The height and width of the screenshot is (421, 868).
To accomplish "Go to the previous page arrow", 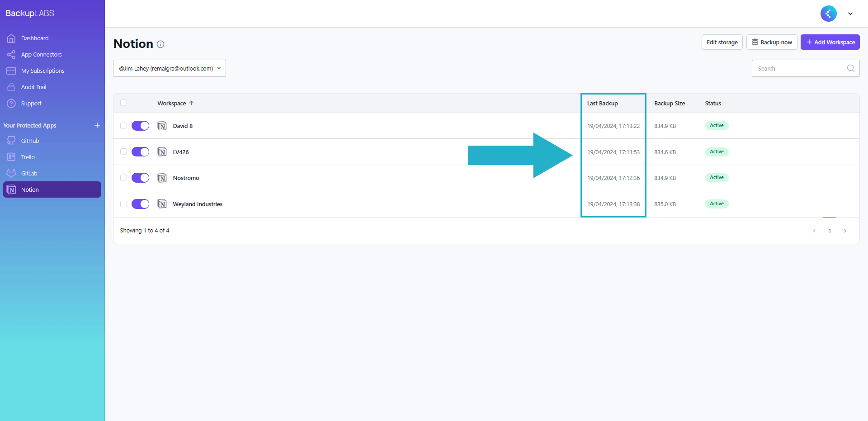I will [x=814, y=231].
